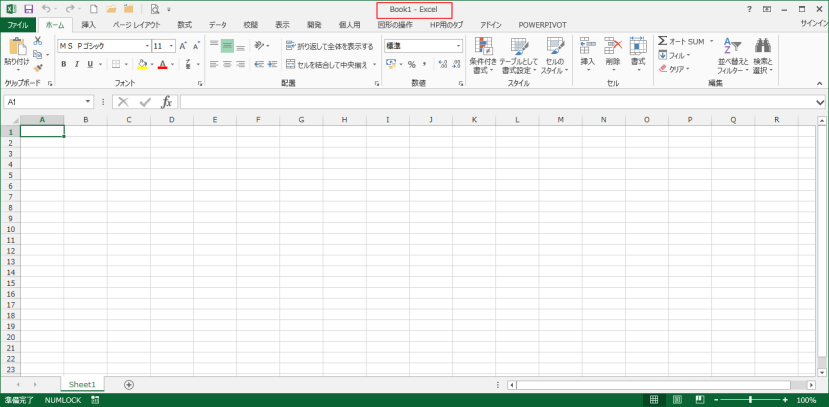This screenshot has width=829, height=407.
Task: Toggle Underline formatting
Action: pos(89,64)
